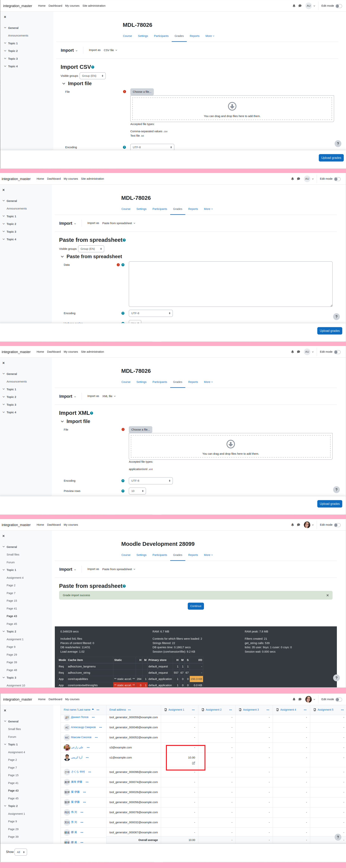Dismiss the Grade import success alert
The height and width of the screenshot is (868, 346).
tap(328, 595)
